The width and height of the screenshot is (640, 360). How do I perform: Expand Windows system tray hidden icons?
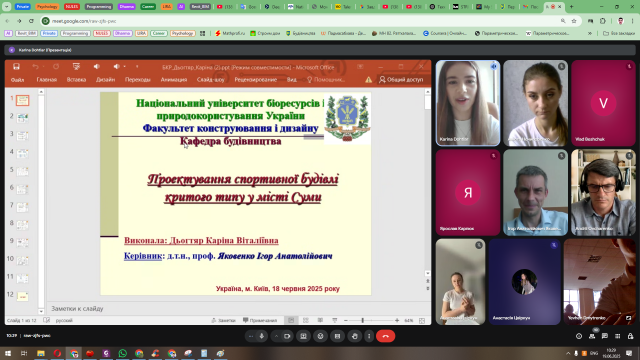pos(568,353)
